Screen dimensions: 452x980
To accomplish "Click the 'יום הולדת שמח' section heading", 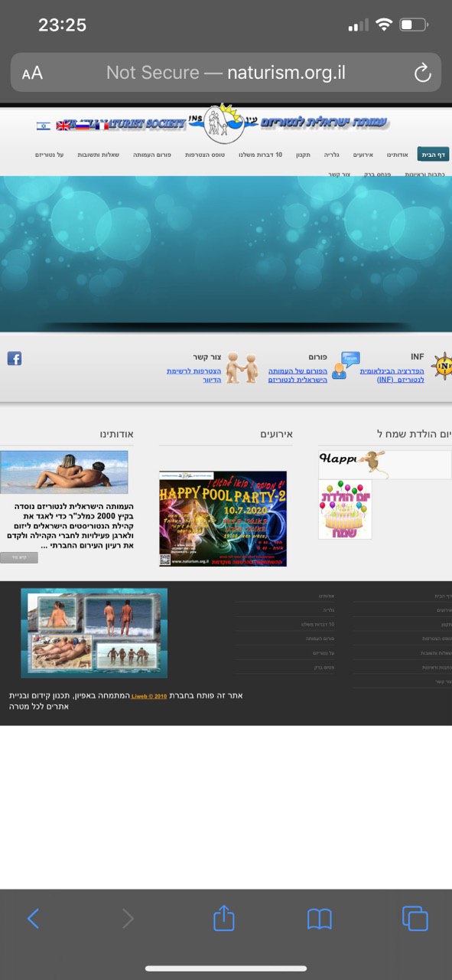I will (x=415, y=434).
